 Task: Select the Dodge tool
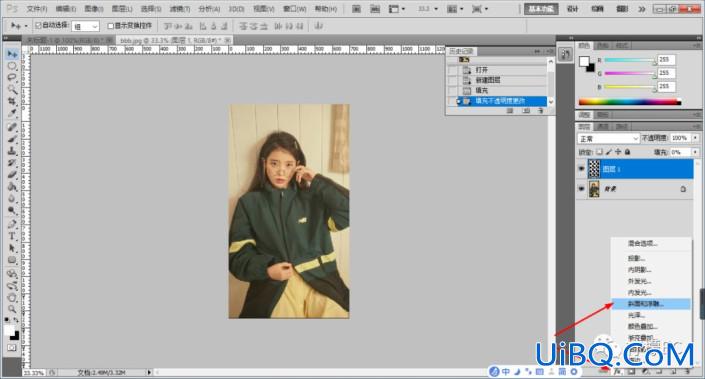point(12,210)
